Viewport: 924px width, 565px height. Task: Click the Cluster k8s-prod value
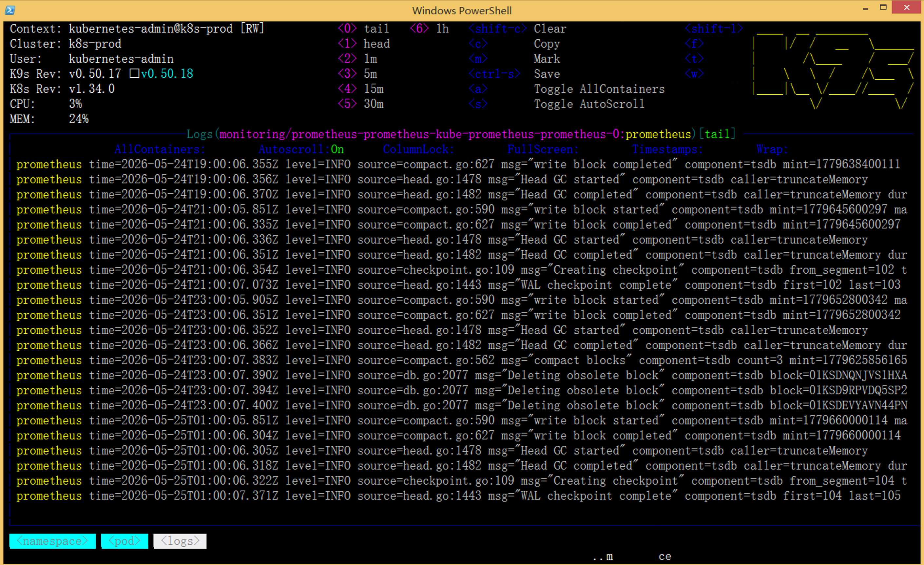95,44
